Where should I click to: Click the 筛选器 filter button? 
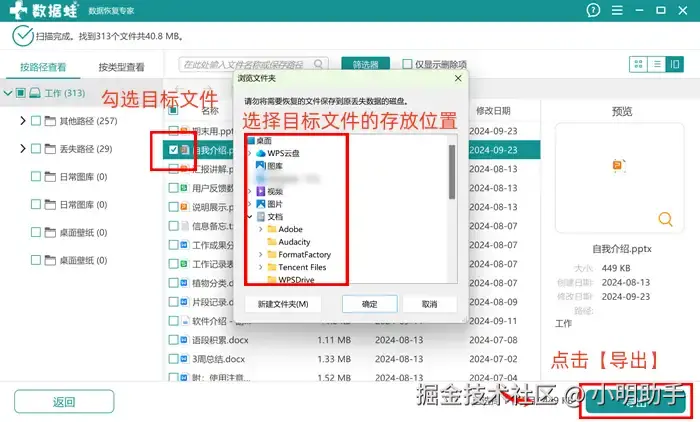[366, 64]
